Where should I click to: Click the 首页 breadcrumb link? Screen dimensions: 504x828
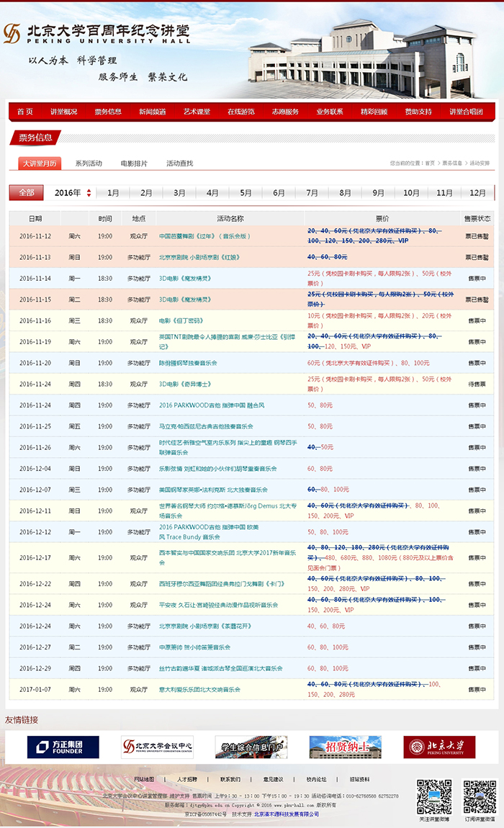(x=430, y=163)
